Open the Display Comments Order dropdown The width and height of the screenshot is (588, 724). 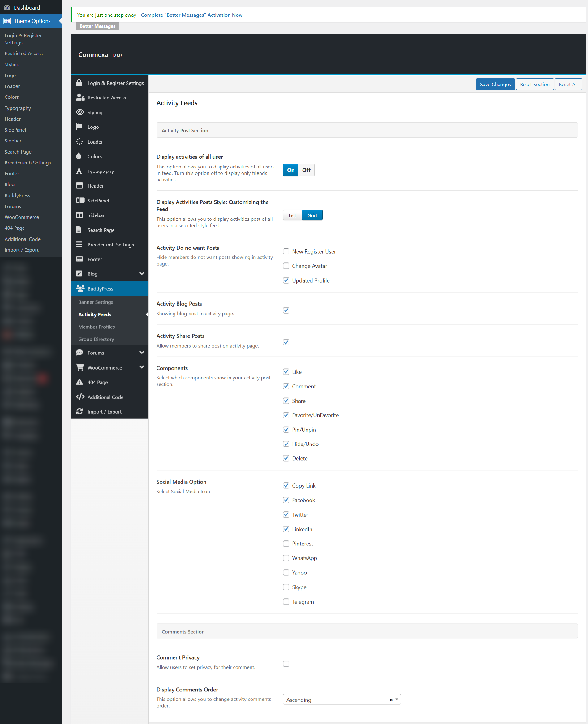397,699
